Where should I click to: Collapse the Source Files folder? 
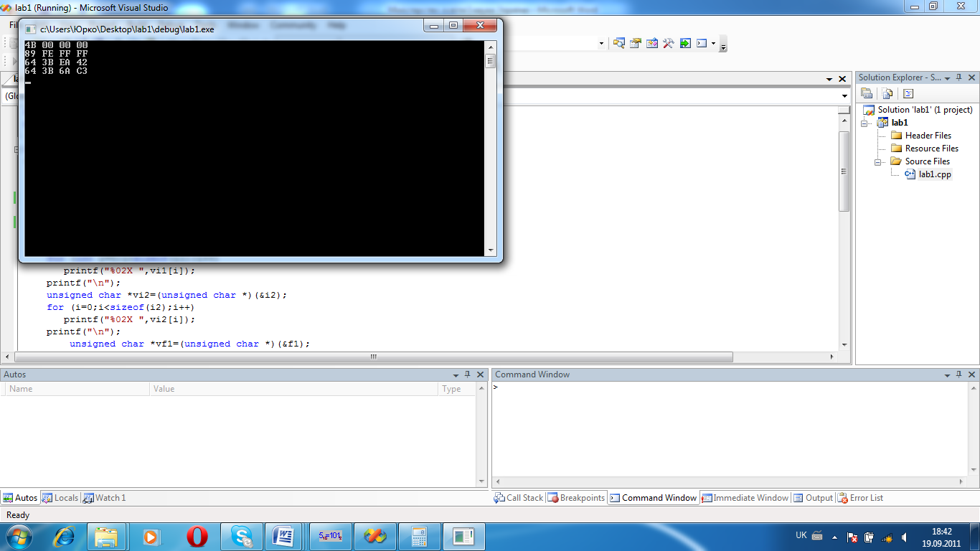878,162
